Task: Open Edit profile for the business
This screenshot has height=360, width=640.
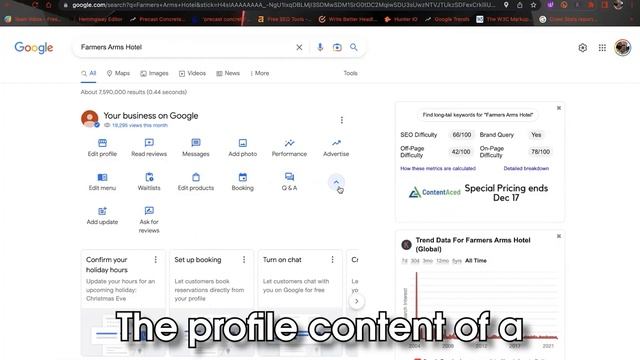Action: pos(102,148)
